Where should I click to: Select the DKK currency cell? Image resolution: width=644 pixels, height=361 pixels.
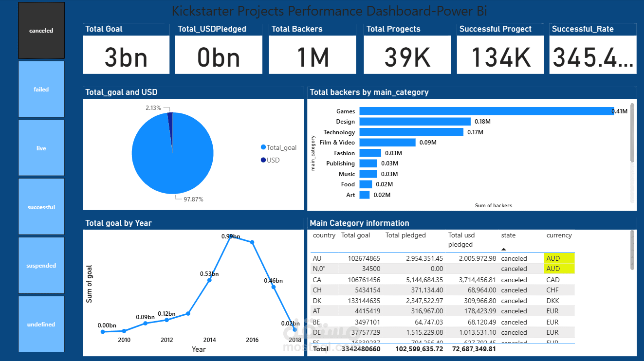pos(553,301)
